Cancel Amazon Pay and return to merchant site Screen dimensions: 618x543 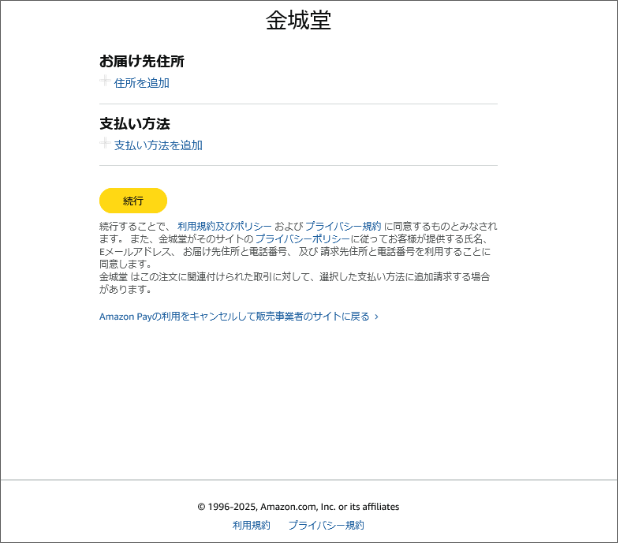234,317
